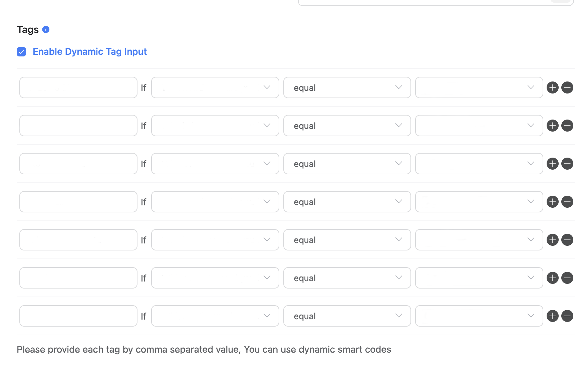Open the third row's 'equal' operator dropdown
The image size is (588, 366).
(347, 164)
